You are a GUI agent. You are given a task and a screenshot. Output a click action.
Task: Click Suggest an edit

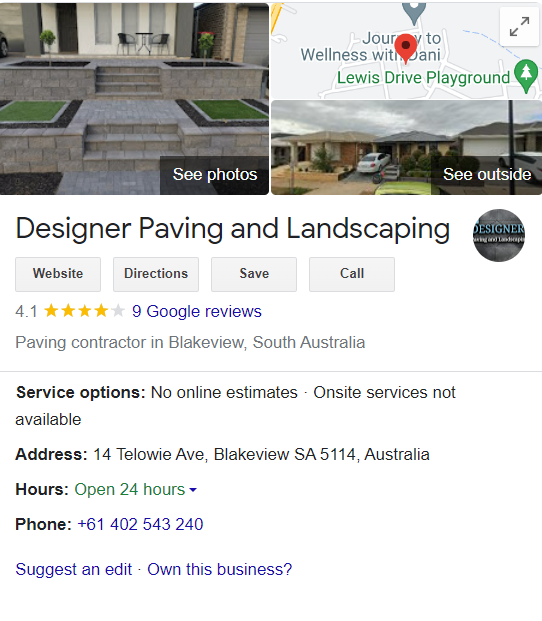coord(74,570)
